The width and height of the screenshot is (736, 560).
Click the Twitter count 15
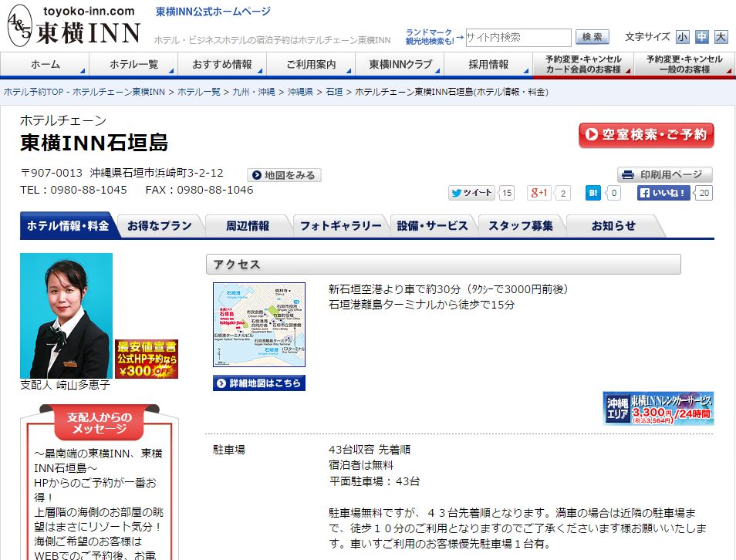507,193
